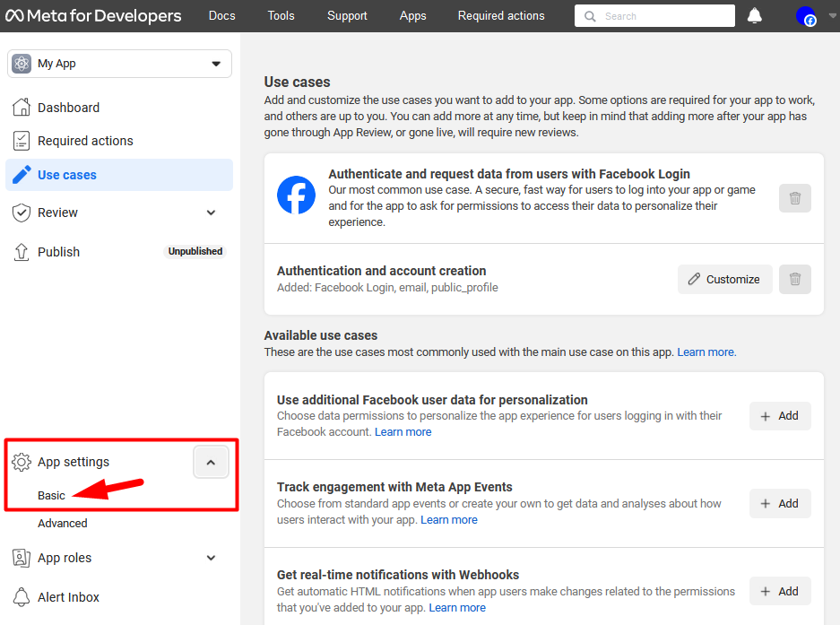Image resolution: width=840 pixels, height=625 pixels.
Task: Open Basic app settings
Action: 51,495
